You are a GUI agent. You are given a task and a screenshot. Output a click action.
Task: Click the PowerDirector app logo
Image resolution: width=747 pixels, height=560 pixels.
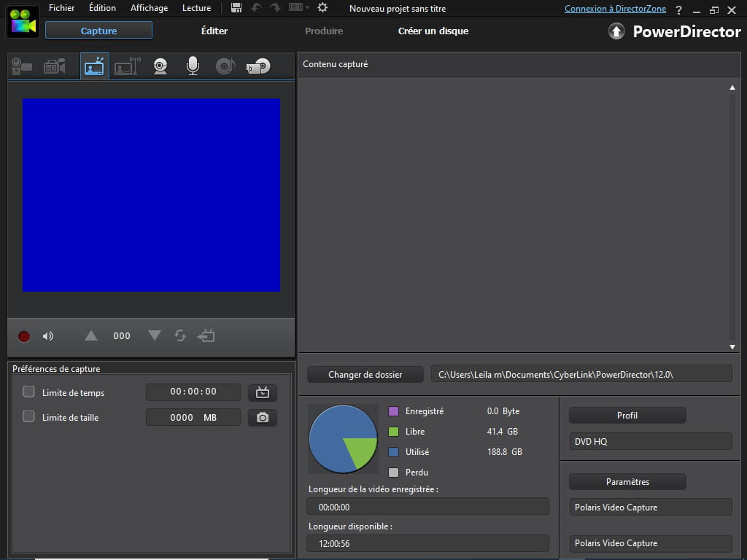click(23, 21)
